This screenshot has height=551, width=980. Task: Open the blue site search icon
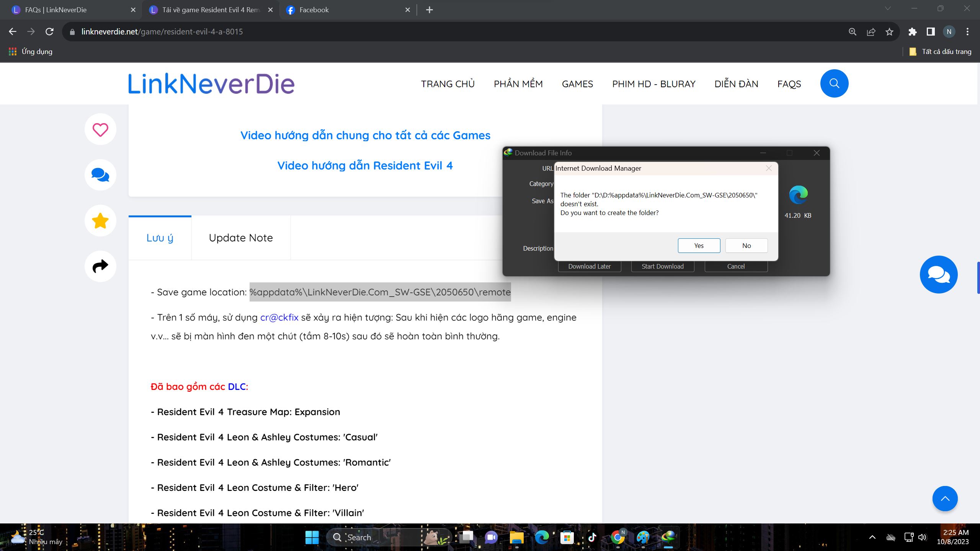834,83
